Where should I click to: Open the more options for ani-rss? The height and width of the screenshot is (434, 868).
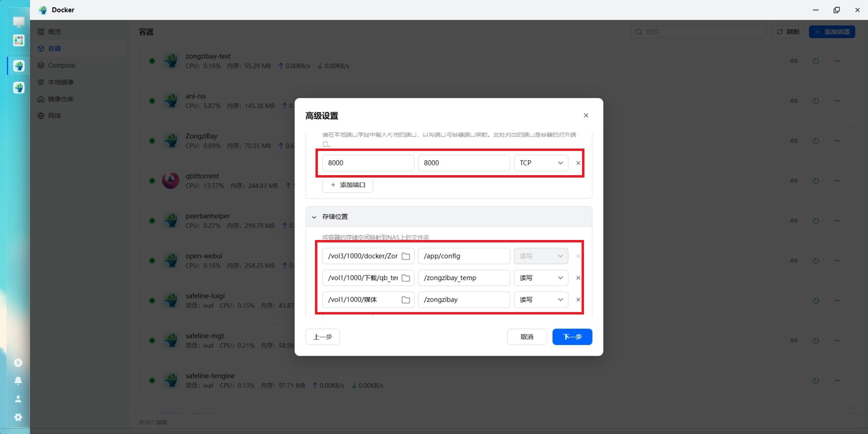(838, 101)
